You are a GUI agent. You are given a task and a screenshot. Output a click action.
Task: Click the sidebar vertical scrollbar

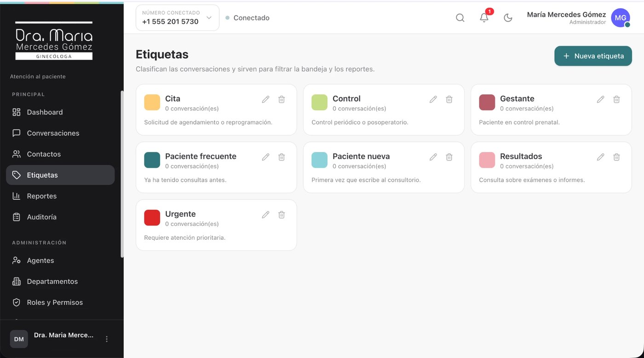click(x=122, y=174)
